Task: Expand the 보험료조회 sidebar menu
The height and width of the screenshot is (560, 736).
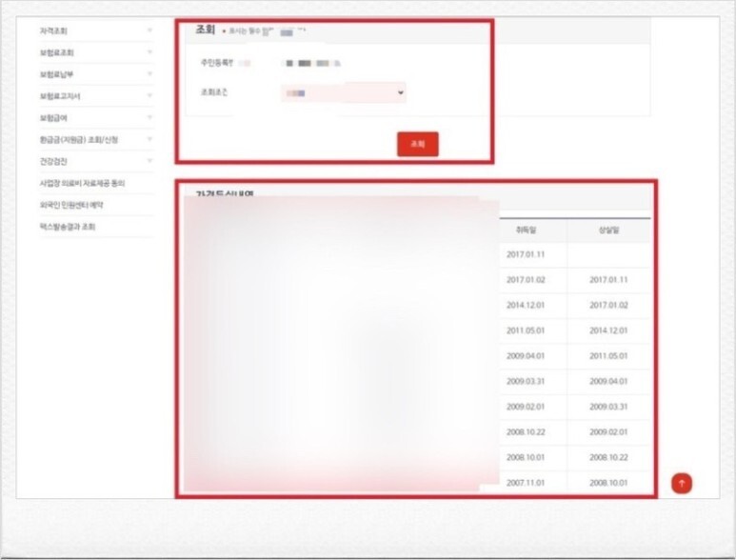Action: point(96,52)
